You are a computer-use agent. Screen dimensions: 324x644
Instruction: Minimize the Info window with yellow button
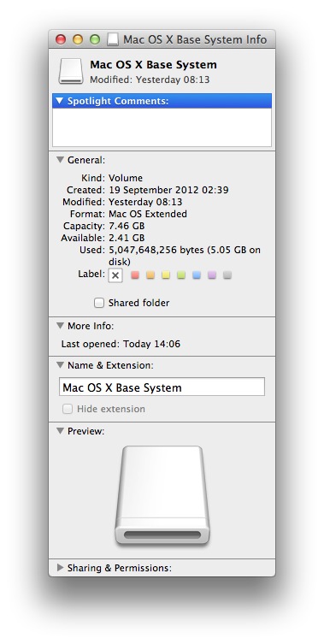(78, 39)
